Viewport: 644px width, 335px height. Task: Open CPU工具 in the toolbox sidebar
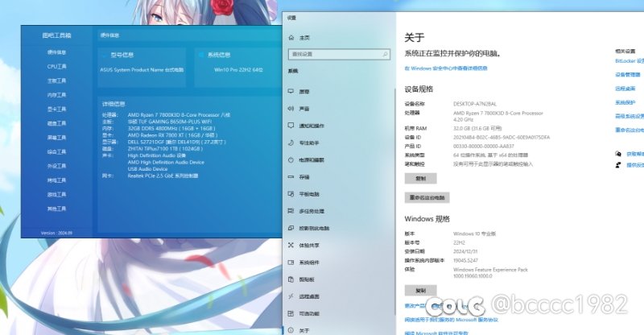point(56,66)
